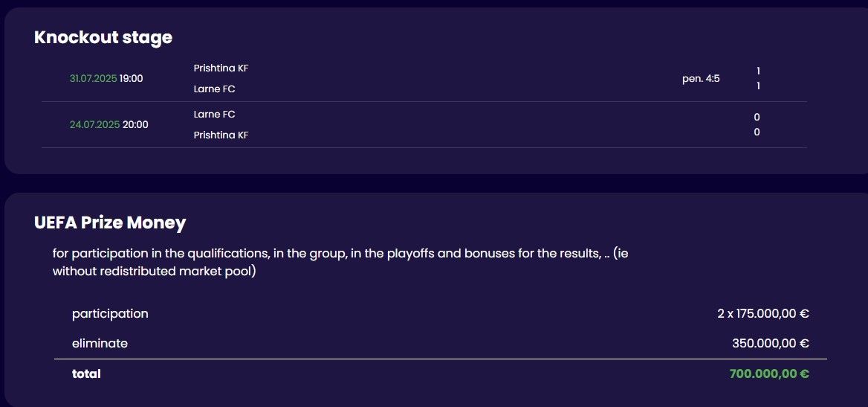Image resolution: width=868 pixels, height=407 pixels.
Task: Click the Knockout stage heading
Action: [103, 37]
